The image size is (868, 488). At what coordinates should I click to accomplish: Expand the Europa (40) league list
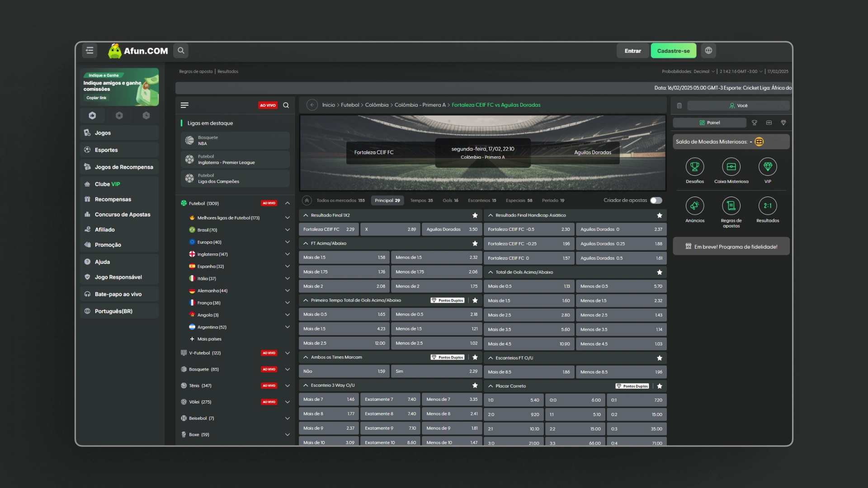(287, 242)
